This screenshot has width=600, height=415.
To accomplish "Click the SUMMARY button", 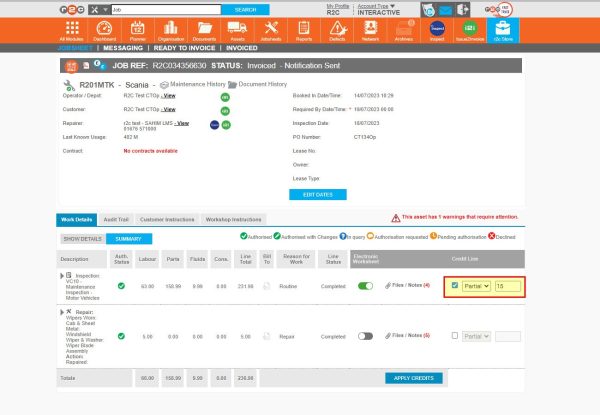I will click(129, 239).
